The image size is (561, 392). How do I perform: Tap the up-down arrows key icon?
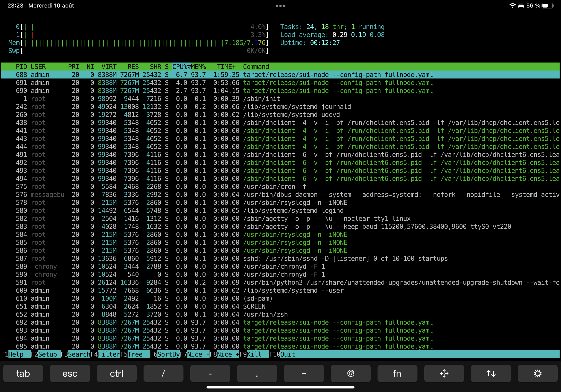[x=491, y=373]
